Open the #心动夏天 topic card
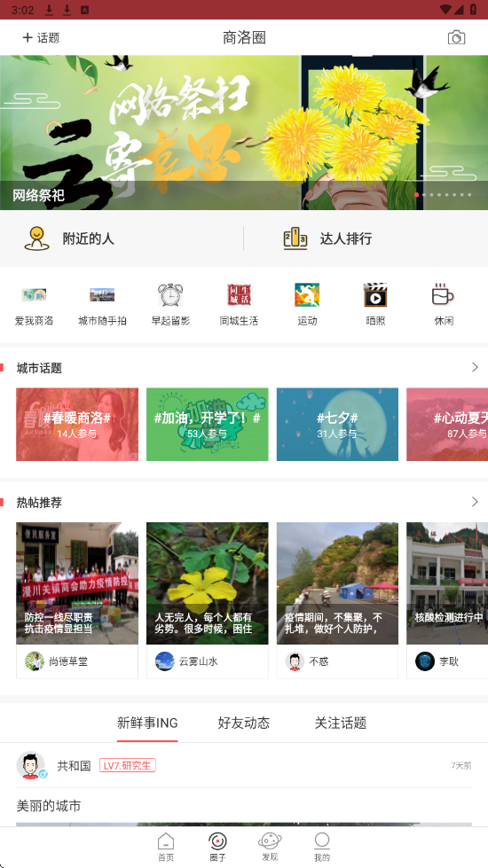 pyautogui.click(x=447, y=424)
